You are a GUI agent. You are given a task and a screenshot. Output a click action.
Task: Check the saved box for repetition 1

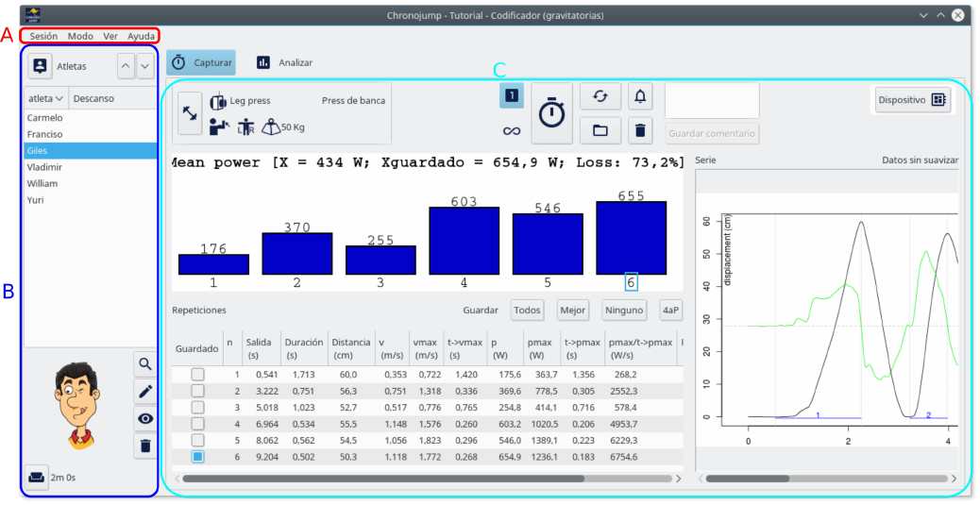click(197, 375)
